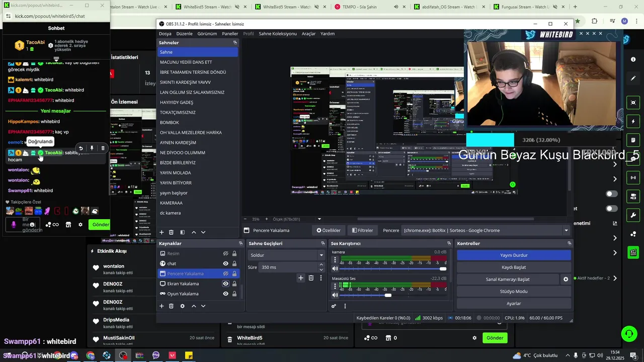The height and width of the screenshot is (362, 644).
Task: Toggle lock on the chat source
Action: coord(234,263)
